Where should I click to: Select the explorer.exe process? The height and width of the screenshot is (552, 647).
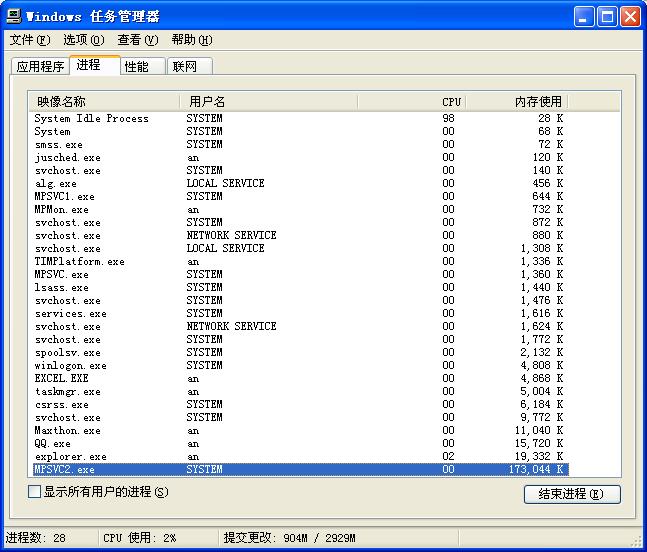click(300, 456)
